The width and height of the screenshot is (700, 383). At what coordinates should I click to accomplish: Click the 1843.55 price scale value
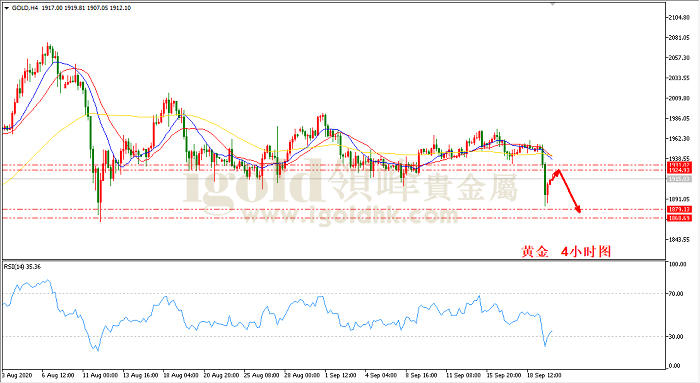coord(679,240)
